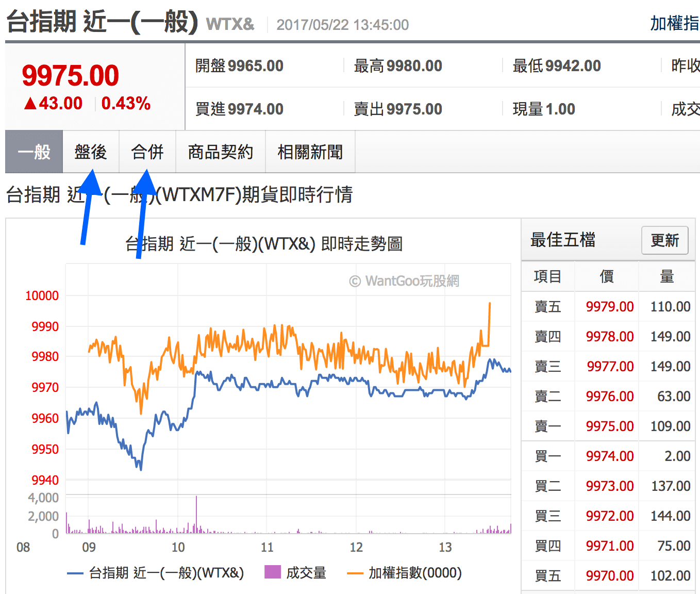The height and width of the screenshot is (594, 700).
Task: Click the 10000 y-axis label
Action: [x=42, y=295]
